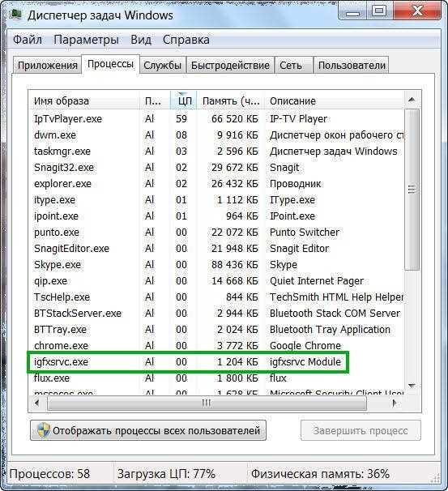Screen dimensions: 448x491
Task: Click the horizontal scrollbar thumb
Action: pos(207,403)
